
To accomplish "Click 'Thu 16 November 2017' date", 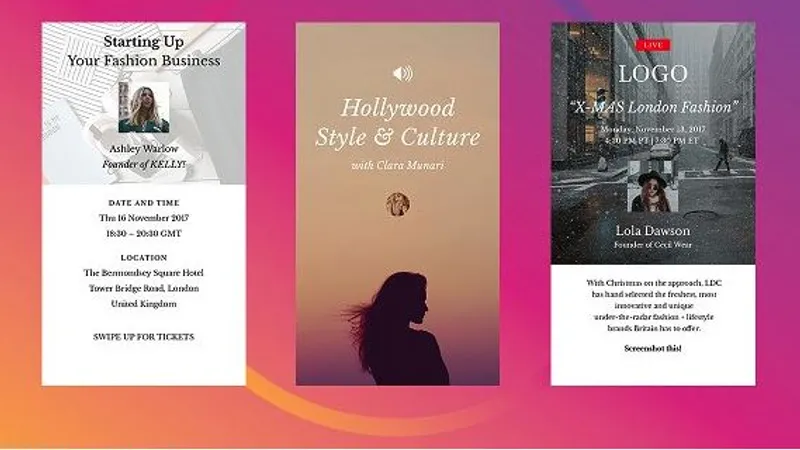I will coord(144,218).
